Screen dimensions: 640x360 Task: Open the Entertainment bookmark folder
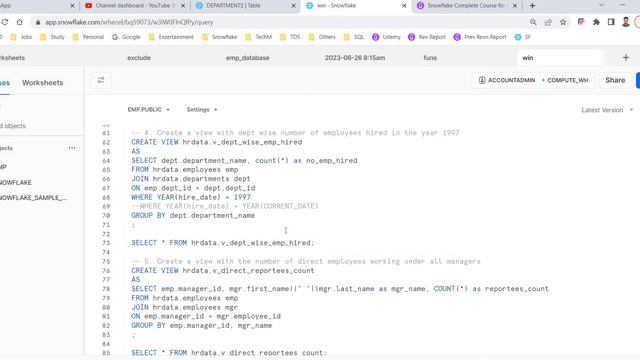171,37
